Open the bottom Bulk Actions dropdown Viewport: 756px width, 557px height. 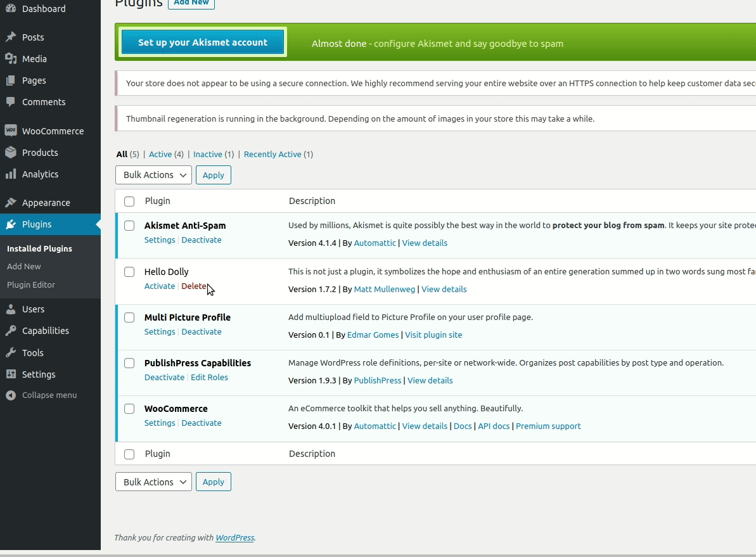(x=153, y=482)
